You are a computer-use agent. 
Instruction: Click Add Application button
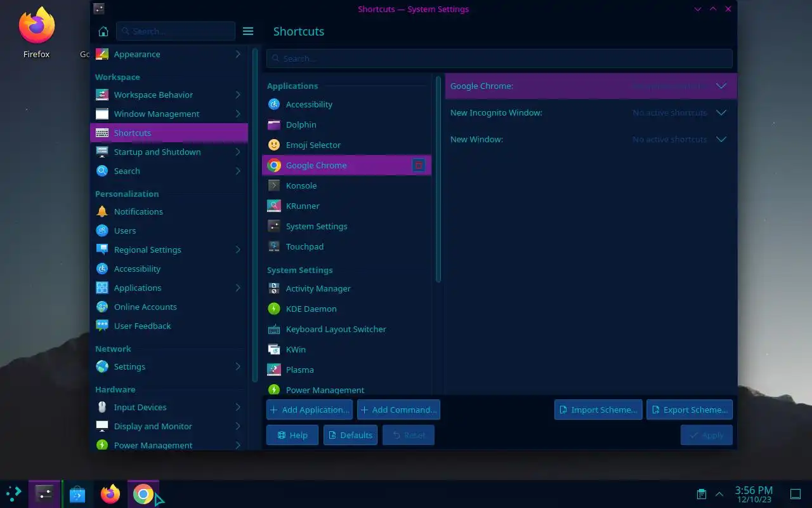tap(310, 410)
